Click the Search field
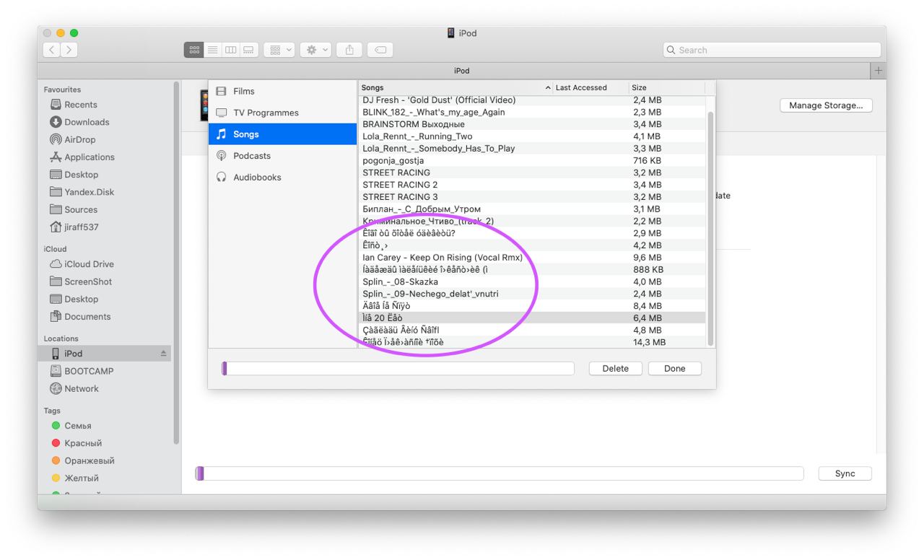The width and height of the screenshot is (924, 560). (x=772, y=50)
